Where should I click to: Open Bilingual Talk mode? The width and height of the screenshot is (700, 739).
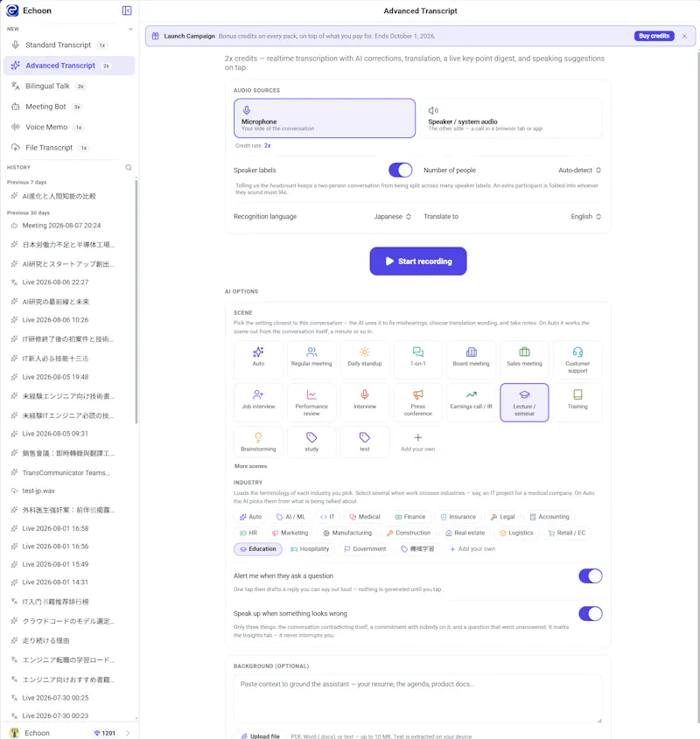point(69,86)
